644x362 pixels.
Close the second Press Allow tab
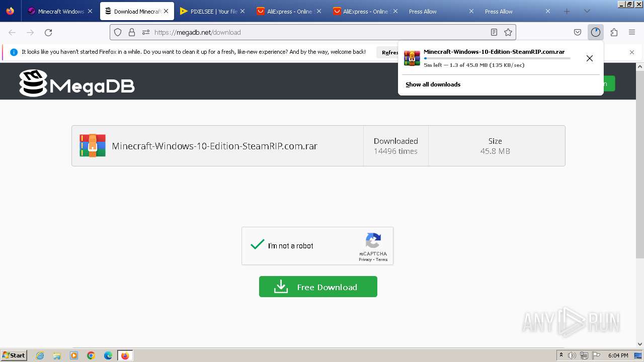547,11
